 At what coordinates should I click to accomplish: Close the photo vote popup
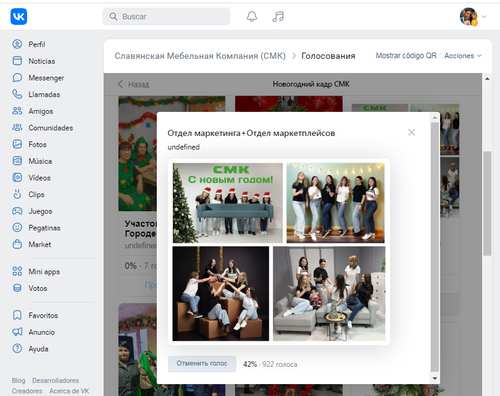pyautogui.click(x=412, y=132)
